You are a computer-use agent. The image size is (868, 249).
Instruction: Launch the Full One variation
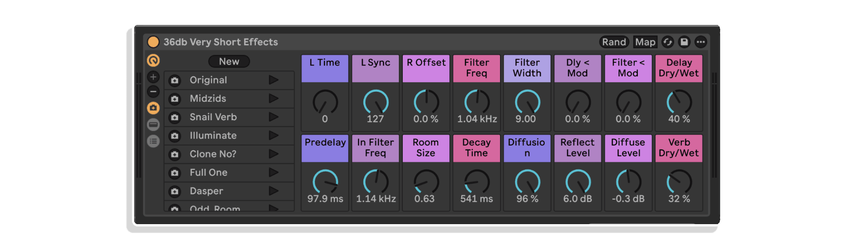pyautogui.click(x=274, y=173)
